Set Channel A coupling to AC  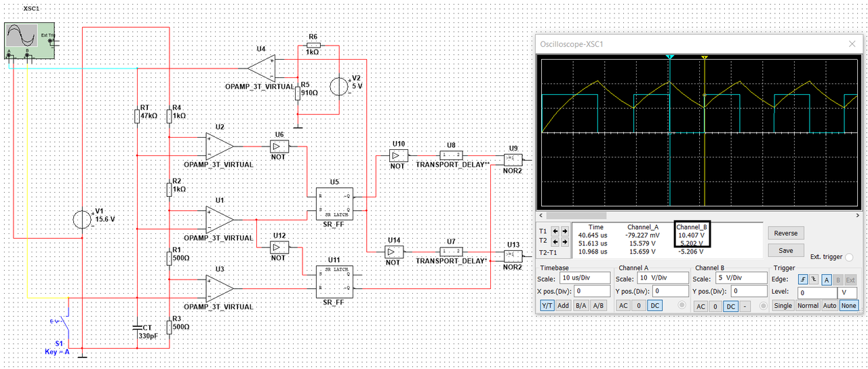point(623,306)
